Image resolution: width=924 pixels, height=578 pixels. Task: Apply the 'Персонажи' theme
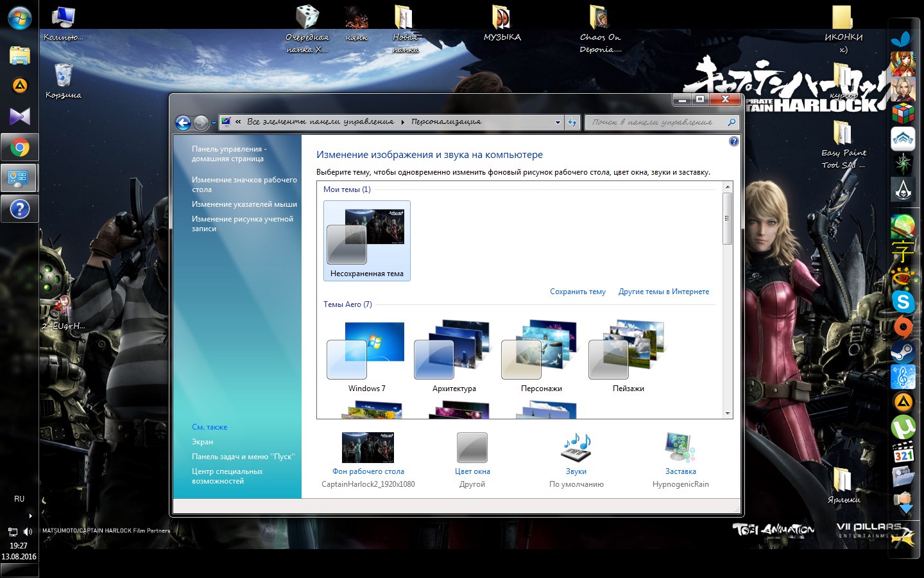(541, 357)
